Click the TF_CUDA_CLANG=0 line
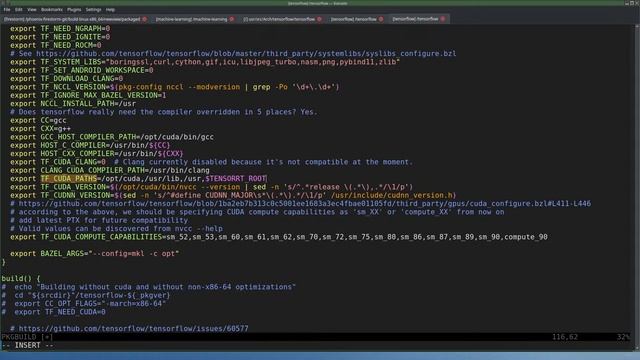This screenshot has height=360, width=640. click(x=211, y=162)
